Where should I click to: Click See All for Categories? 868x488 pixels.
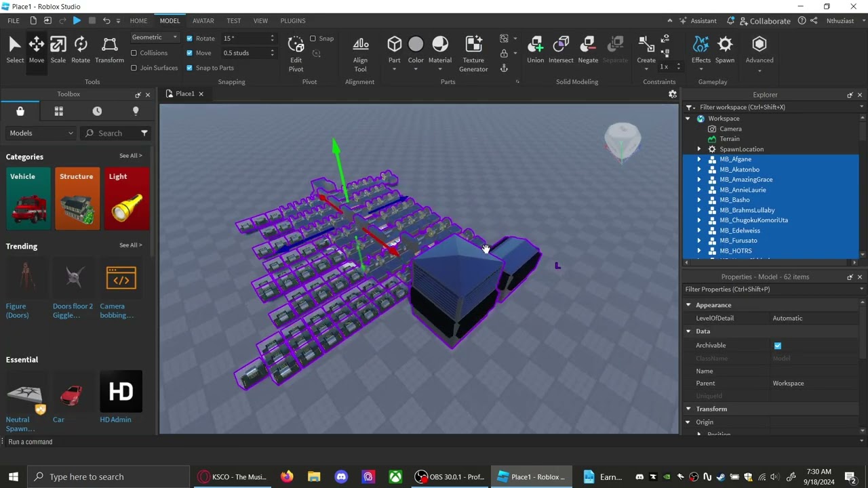pyautogui.click(x=131, y=156)
